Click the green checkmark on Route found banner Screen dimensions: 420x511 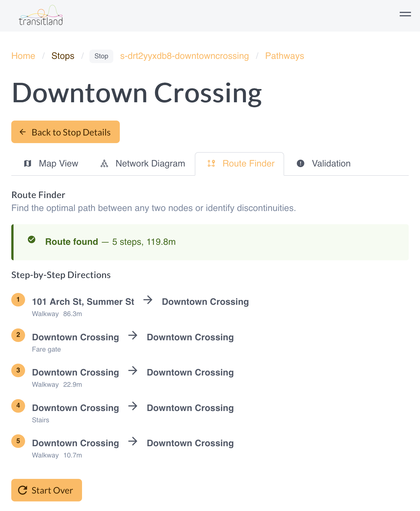[x=32, y=240]
